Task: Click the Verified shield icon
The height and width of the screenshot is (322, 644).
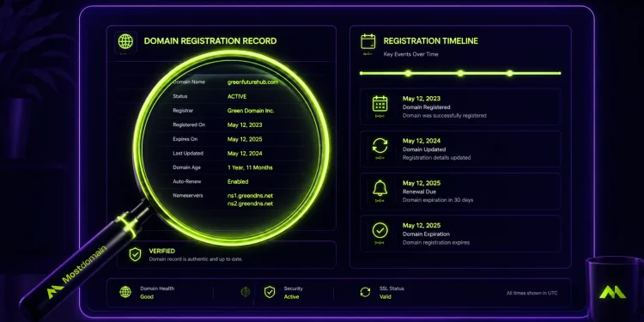Action: click(x=135, y=254)
